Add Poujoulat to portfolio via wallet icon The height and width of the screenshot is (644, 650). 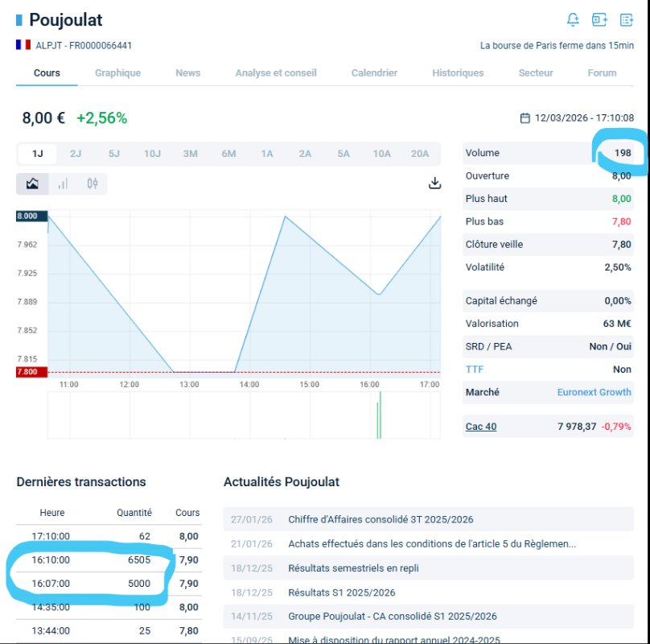coord(599,19)
